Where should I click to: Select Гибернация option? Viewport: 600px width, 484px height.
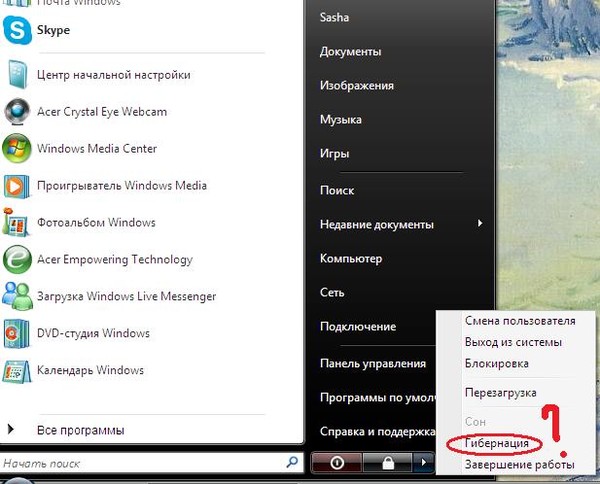[x=497, y=443]
